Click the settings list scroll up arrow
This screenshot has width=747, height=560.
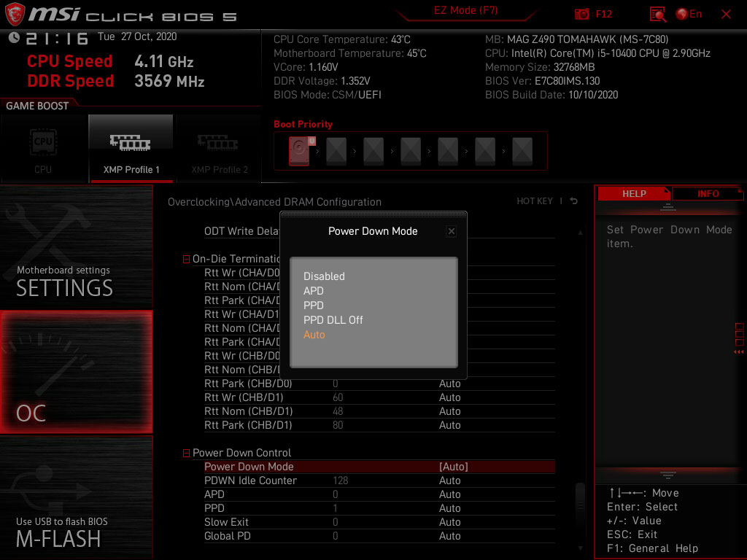tap(580, 233)
